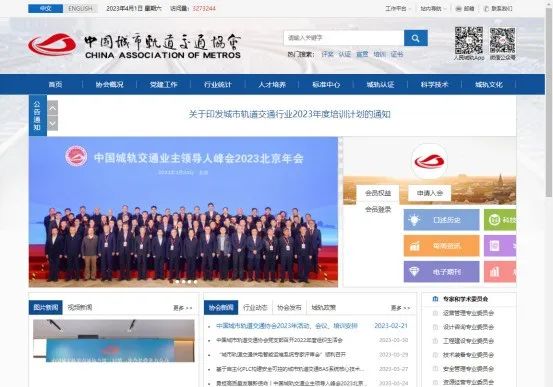Open the 城轨认证 navigation item

point(380,85)
